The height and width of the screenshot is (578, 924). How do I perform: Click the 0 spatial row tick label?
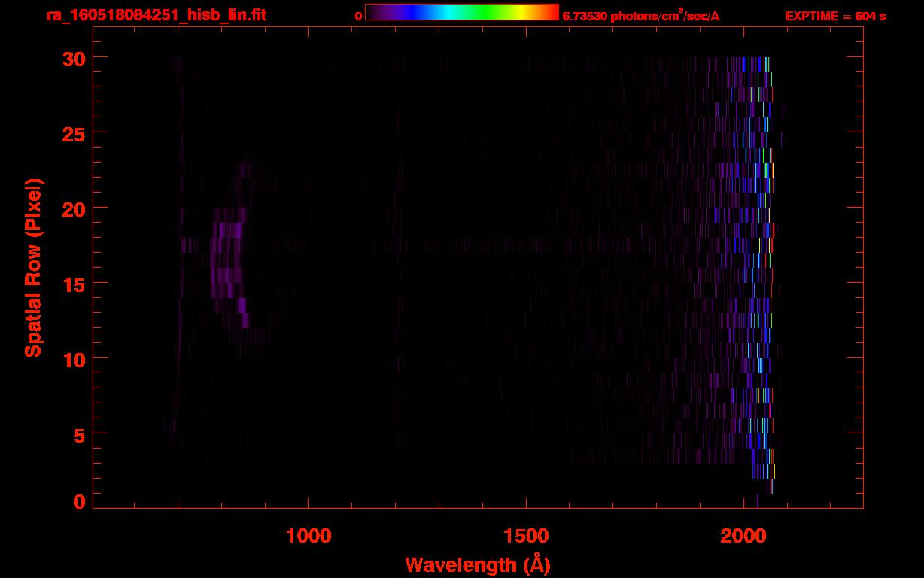[x=78, y=500]
